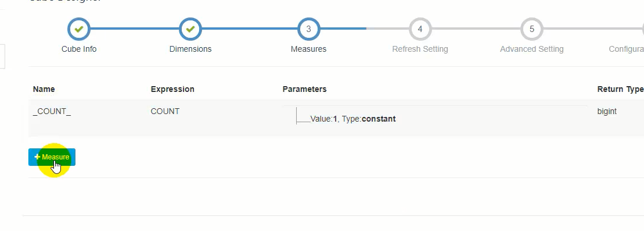
Task: Go to step circle number 5
Action: pos(531,29)
